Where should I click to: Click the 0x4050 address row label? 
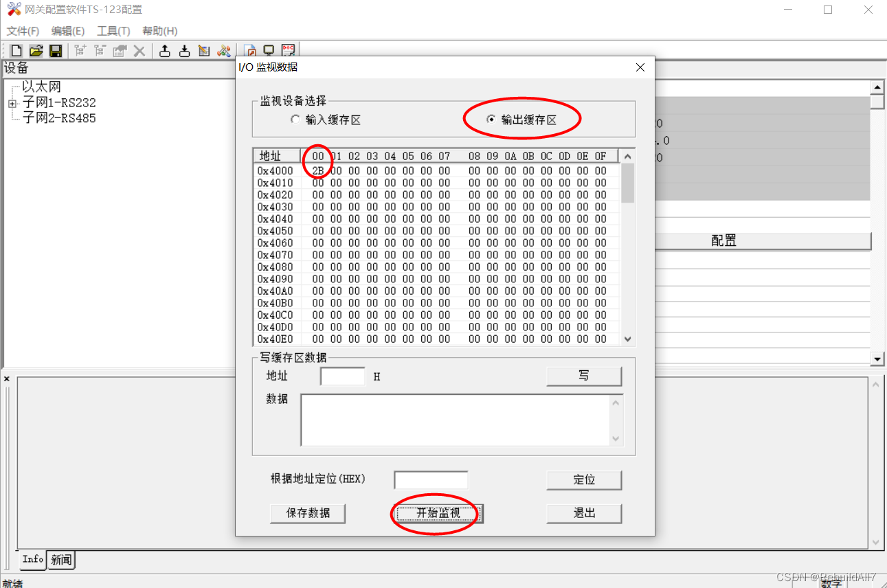tap(276, 231)
